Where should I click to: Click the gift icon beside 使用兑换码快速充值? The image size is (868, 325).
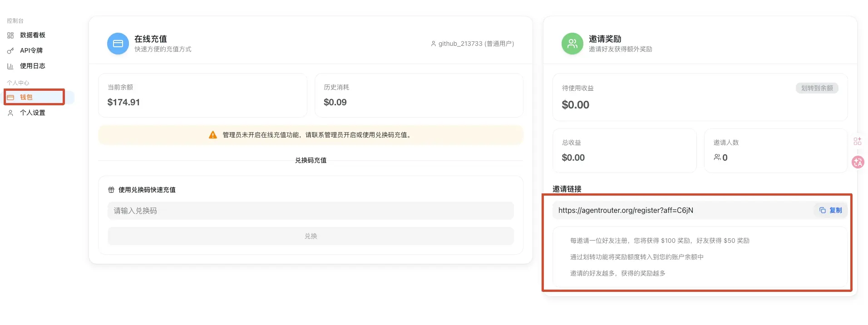tap(111, 190)
